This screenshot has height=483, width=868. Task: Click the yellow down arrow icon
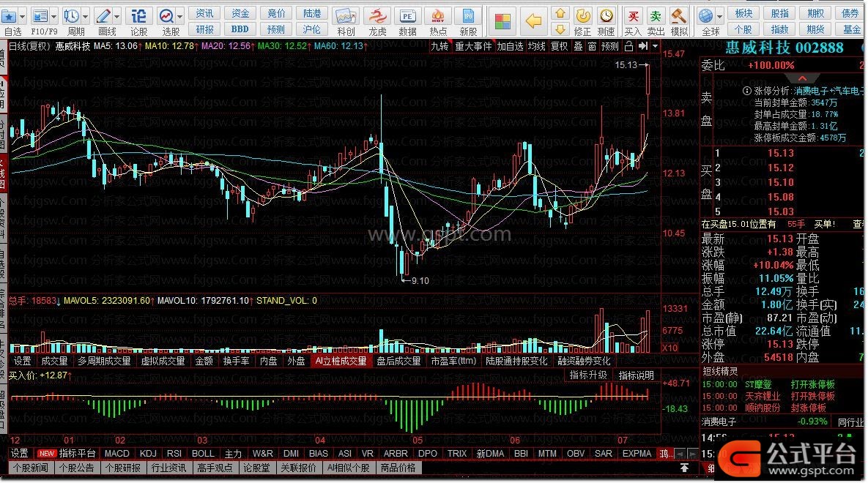click(560, 29)
